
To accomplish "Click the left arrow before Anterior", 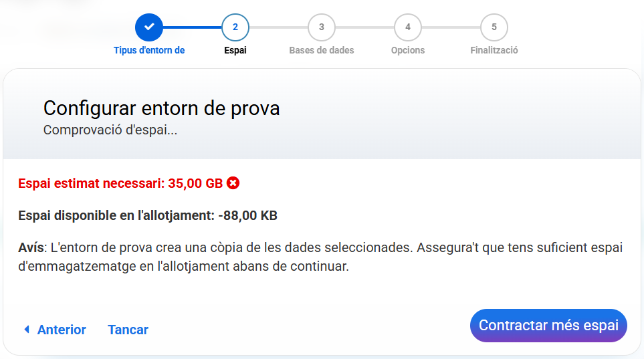I will click(27, 329).
